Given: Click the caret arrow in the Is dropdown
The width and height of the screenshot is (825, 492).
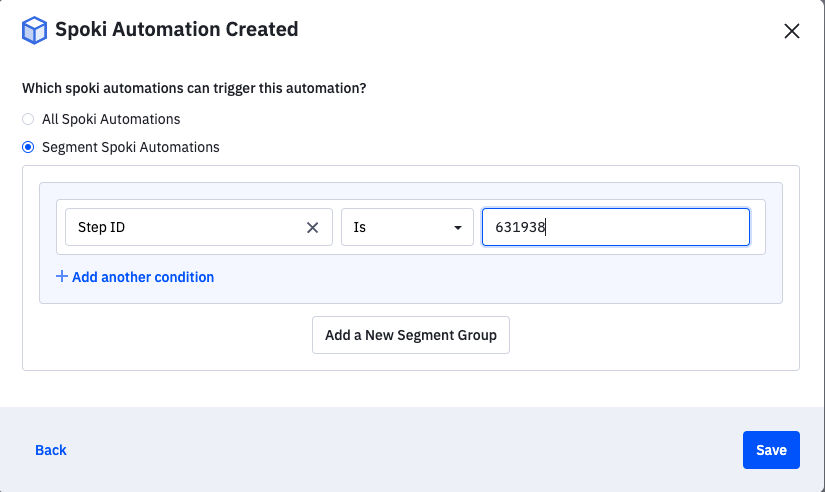Looking at the screenshot, I should [458, 228].
